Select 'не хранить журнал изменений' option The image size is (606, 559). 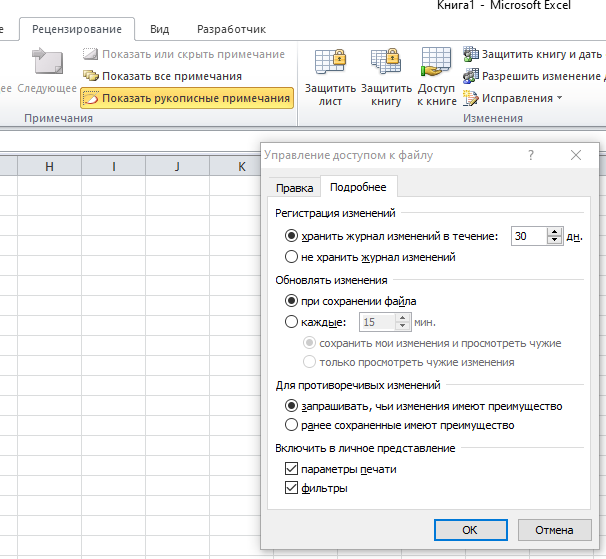click(x=292, y=257)
